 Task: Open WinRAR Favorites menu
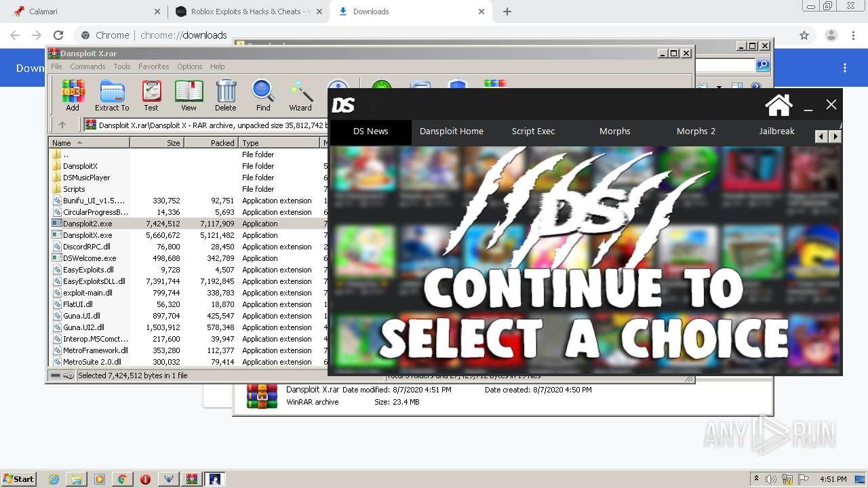(x=154, y=66)
